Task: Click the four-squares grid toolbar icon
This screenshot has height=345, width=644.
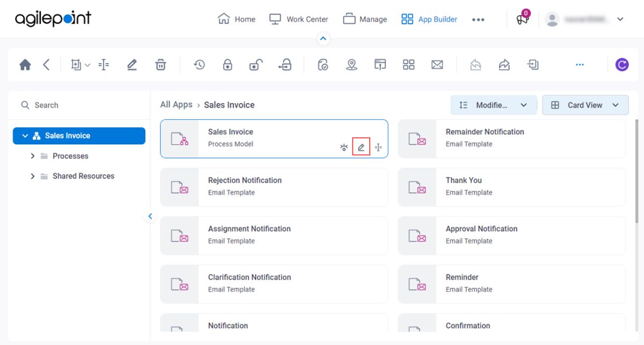Action: 409,65
